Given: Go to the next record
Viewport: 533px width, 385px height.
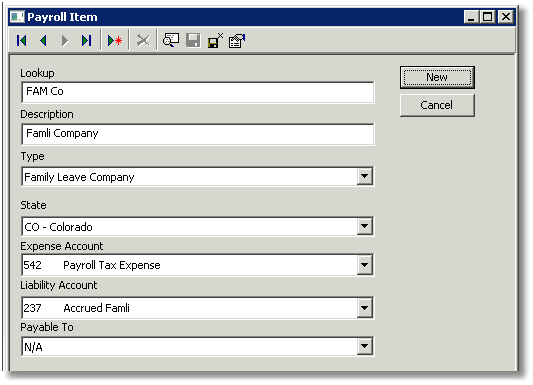Looking at the screenshot, I should [x=65, y=41].
